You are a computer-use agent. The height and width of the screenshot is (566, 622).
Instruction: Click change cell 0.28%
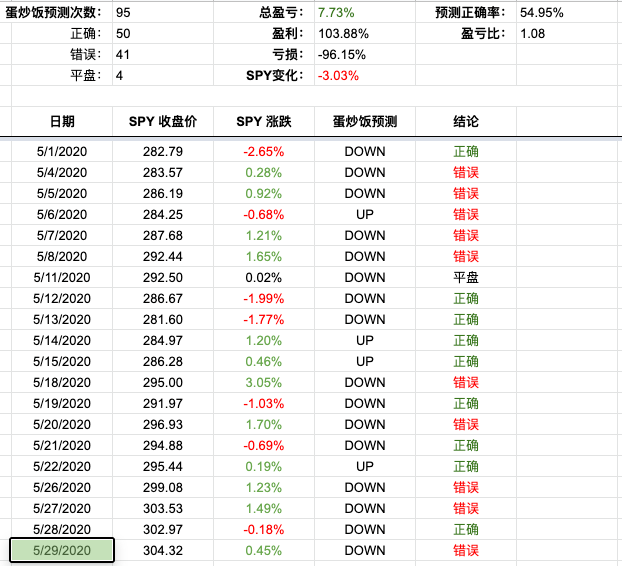[x=264, y=173]
